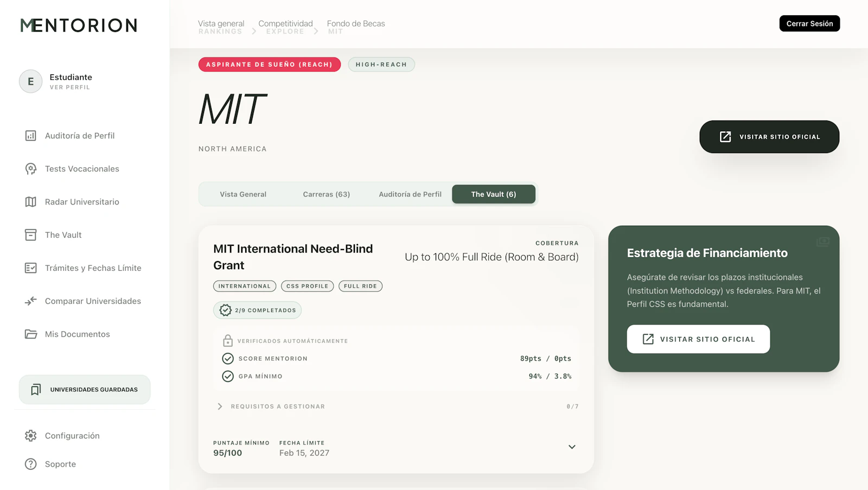868x490 pixels.
Task: Click the external-link icon in the dark Visitar Sitio Oficial button
Action: pyautogui.click(x=725, y=137)
